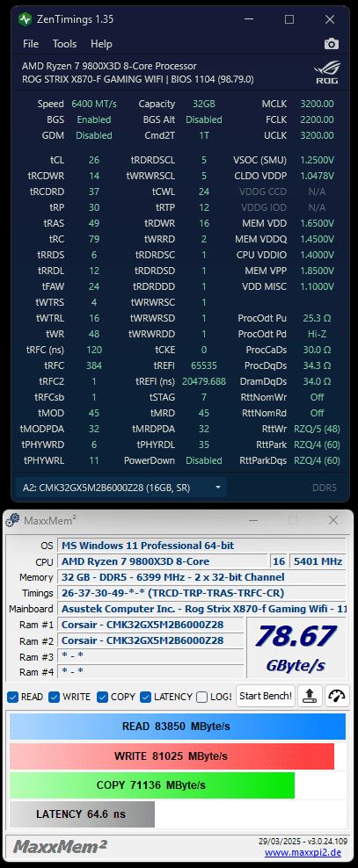This screenshot has height=868, width=358.
Task: Close the ZenTimings window
Action: tap(330, 19)
